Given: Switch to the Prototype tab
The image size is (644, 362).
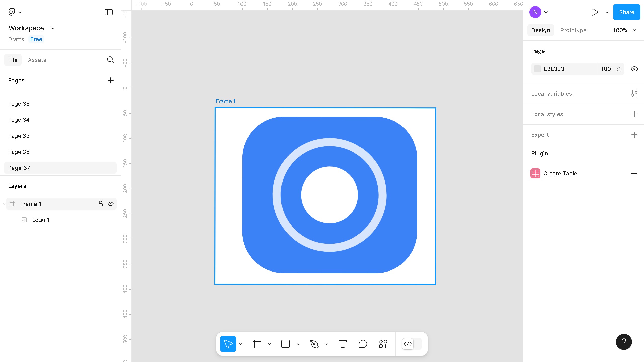Looking at the screenshot, I should 573,30.
